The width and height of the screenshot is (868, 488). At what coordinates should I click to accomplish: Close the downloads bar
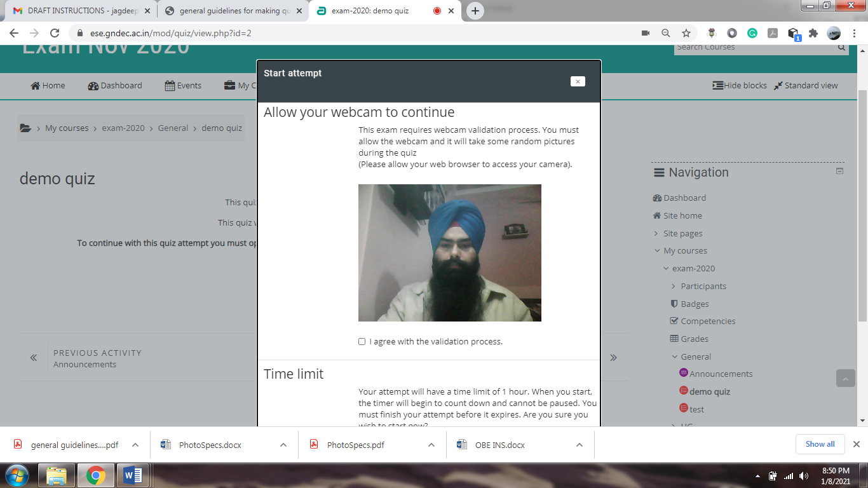(856, 444)
